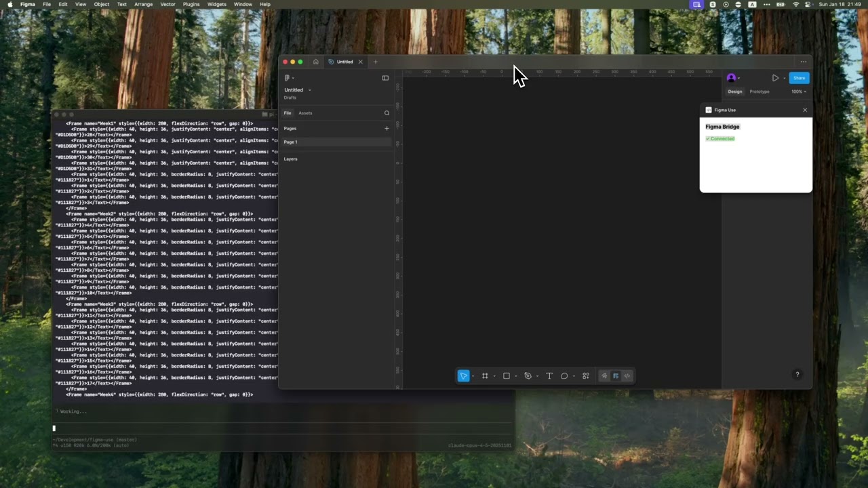Image resolution: width=868 pixels, height=488 pixels.
Task: Select the Frame tool in the toolbar
Action: pos(485,375)
